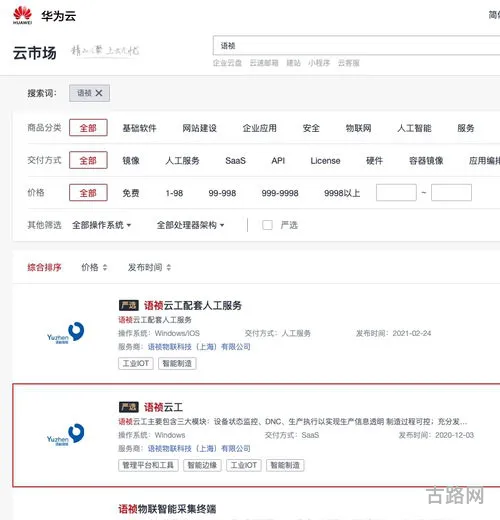500x520 pixels.
Task: Filter category by 企业应用
Action: coord(259,128)
